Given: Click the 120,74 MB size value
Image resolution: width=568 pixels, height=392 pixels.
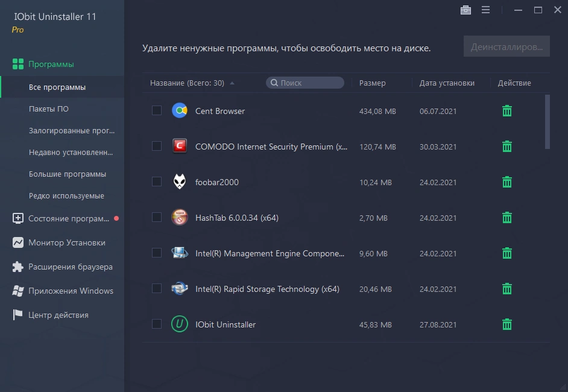Looking at the screenshot, I should pos(377,147).
